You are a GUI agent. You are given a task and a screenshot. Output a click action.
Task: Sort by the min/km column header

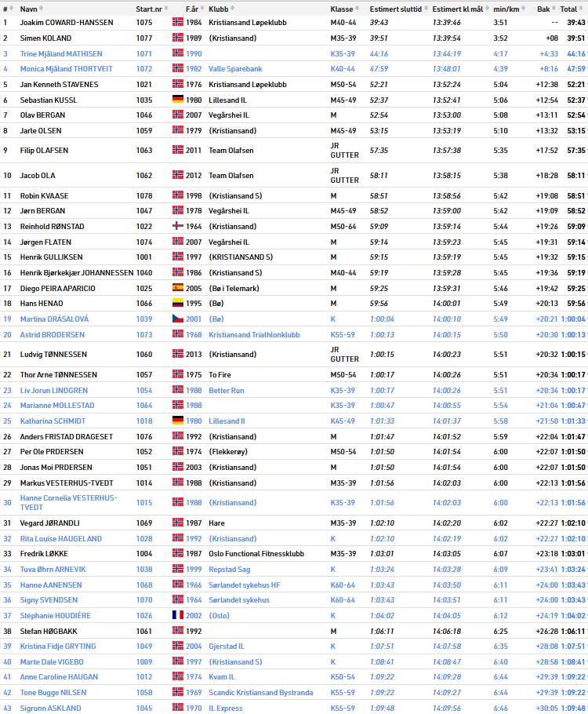tap(506, 9)
